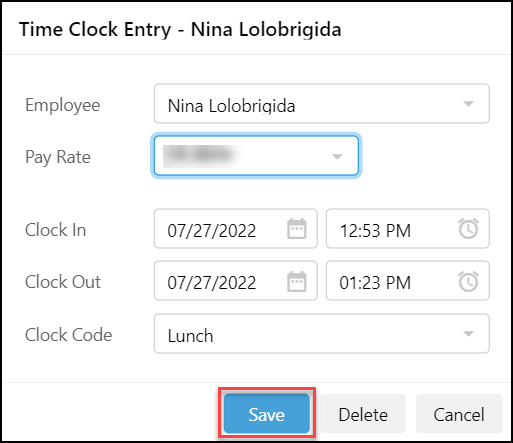Expand the Clock Code dropdown arrow

tap(468, 333)
